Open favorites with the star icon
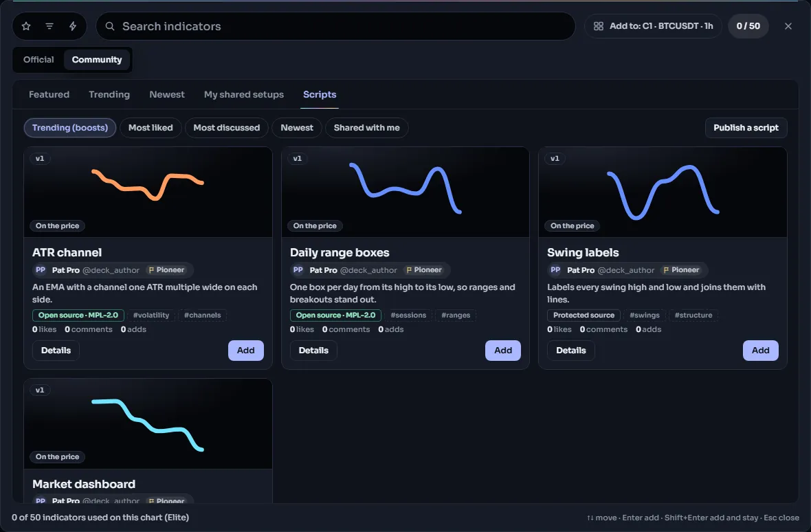 26,26
